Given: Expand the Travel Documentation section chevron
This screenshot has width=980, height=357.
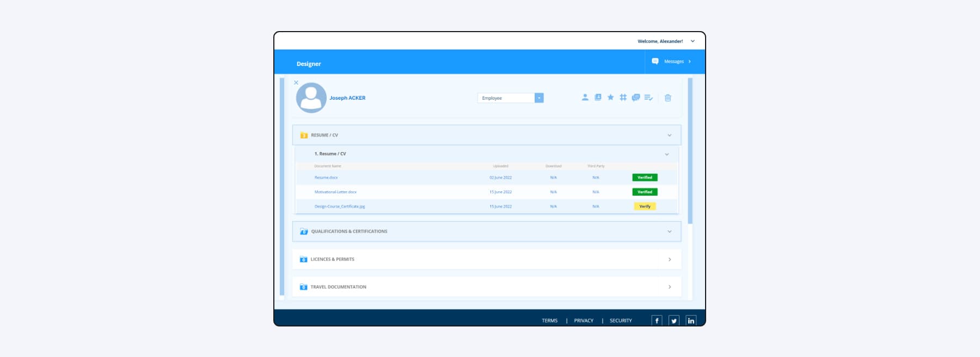Looking at the screenshot, I should 670,287.
